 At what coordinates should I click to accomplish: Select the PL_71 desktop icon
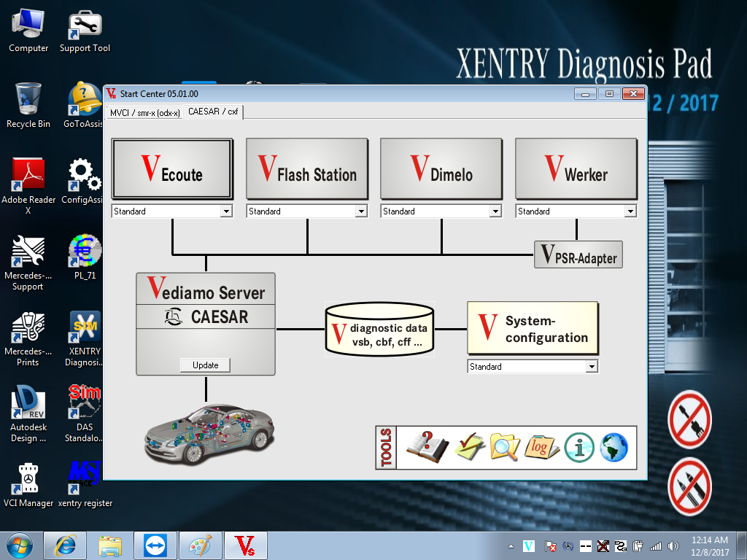pyautogui.click(x=85, y=257)
